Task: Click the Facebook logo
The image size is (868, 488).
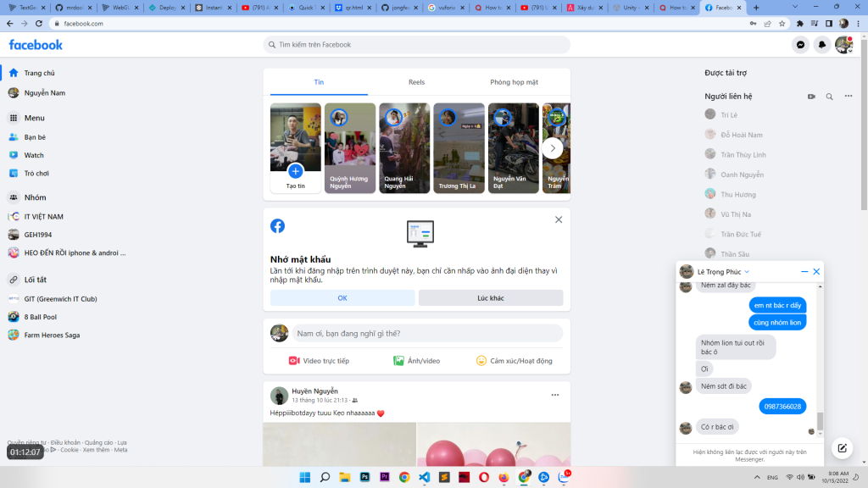Action: [36, 45]
